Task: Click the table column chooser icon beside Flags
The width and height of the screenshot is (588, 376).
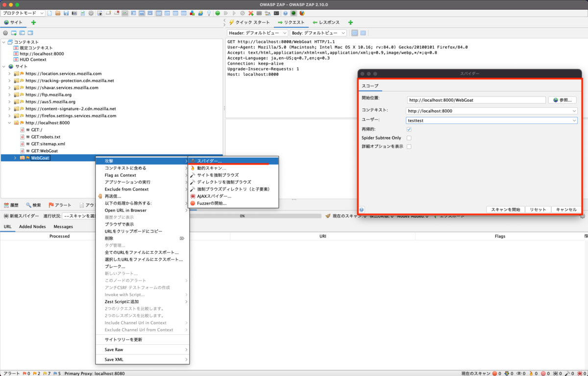Action: (586, 236)
